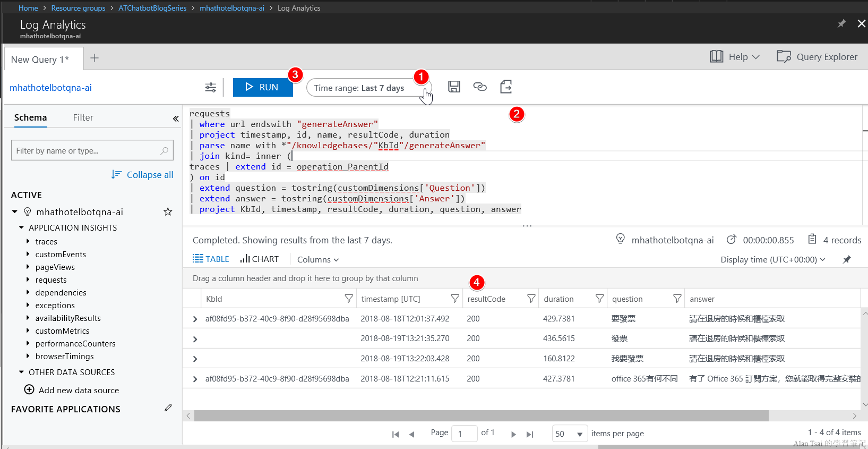The width and height of the screenshot is (868, 449).
Task: Go to next results page
Action: point(513,434)
